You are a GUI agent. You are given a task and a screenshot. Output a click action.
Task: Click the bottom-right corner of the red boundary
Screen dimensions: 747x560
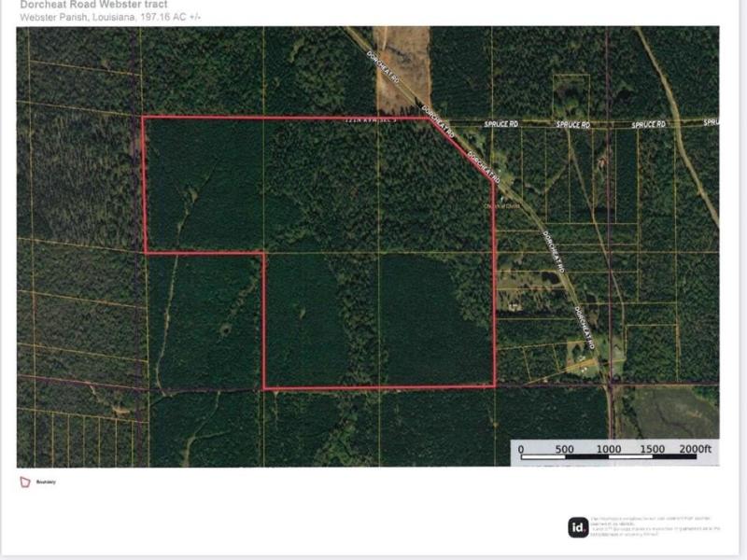(x=495, y=386)
